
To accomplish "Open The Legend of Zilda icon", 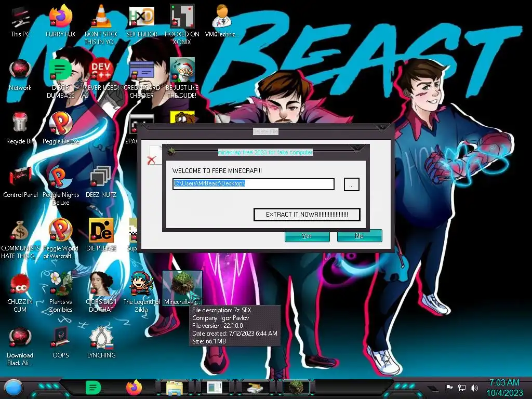I will point(141,292).
